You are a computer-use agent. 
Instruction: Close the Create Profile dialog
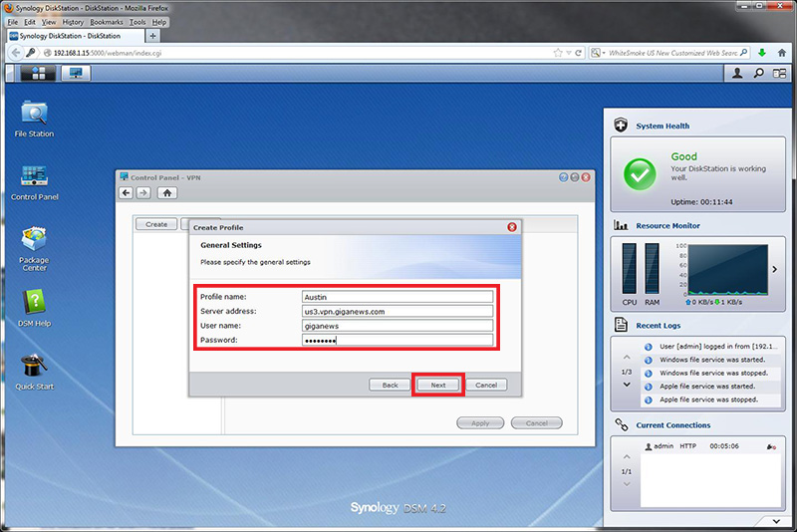512,227
